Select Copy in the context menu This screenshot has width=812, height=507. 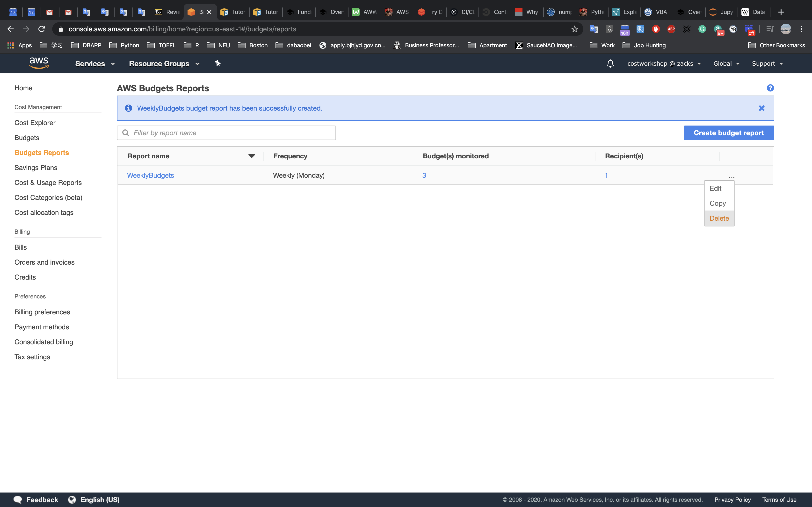717,204
